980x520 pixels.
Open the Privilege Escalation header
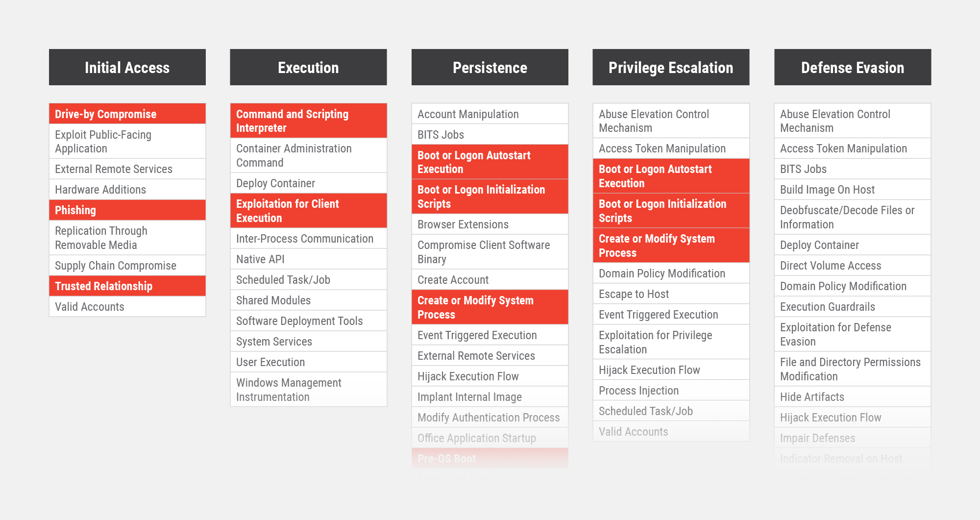pyautogui.click(x=671, y=67)
